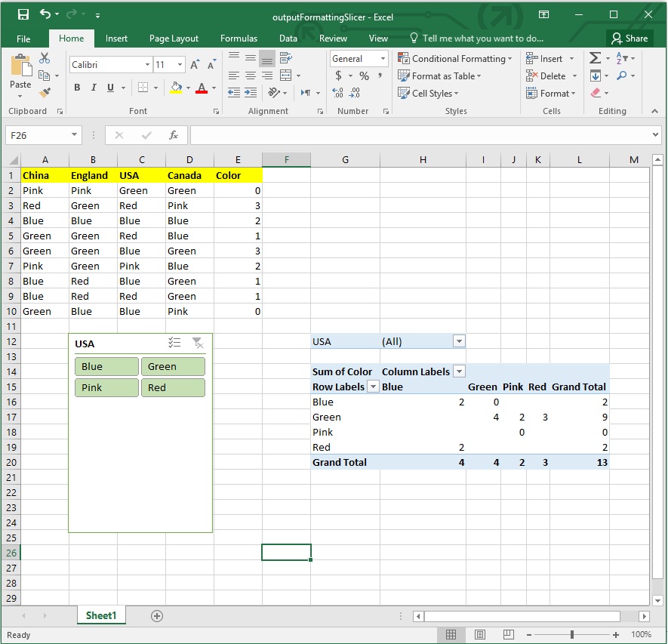Open the Insert ribbon tab
This screenshot has width=668, height=644.
point(116,38)
